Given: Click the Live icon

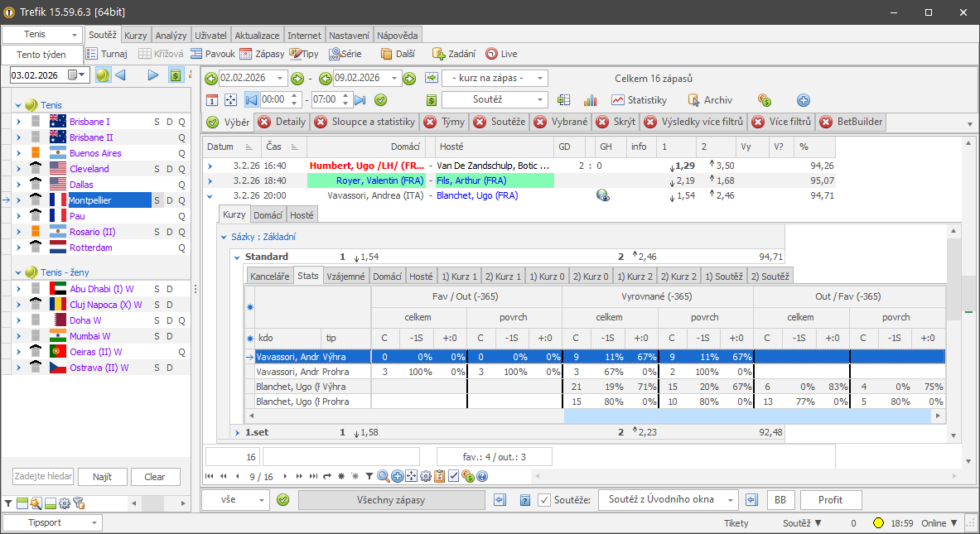Looking at the screenshot, I should point(501,53).
